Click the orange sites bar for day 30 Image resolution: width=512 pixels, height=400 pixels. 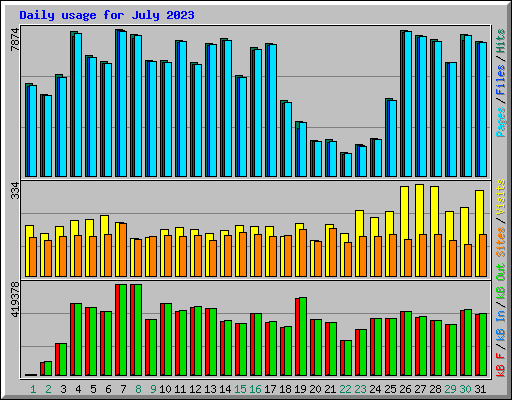coord(468,260)
